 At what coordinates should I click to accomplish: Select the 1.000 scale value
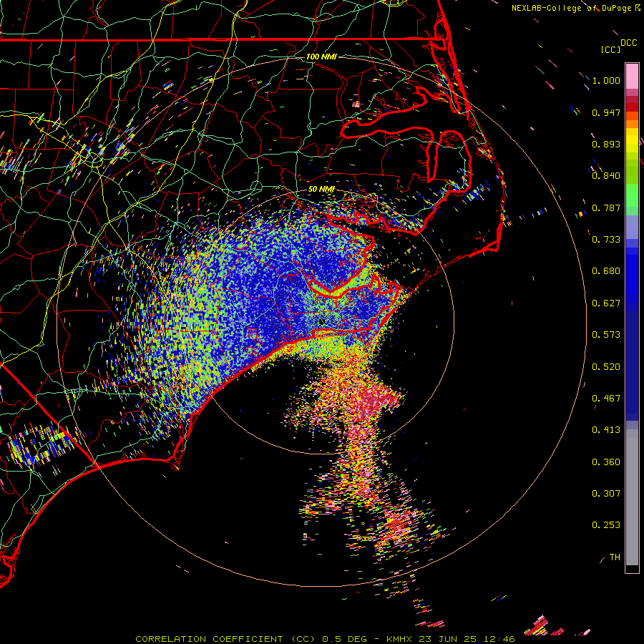point(606,80)
